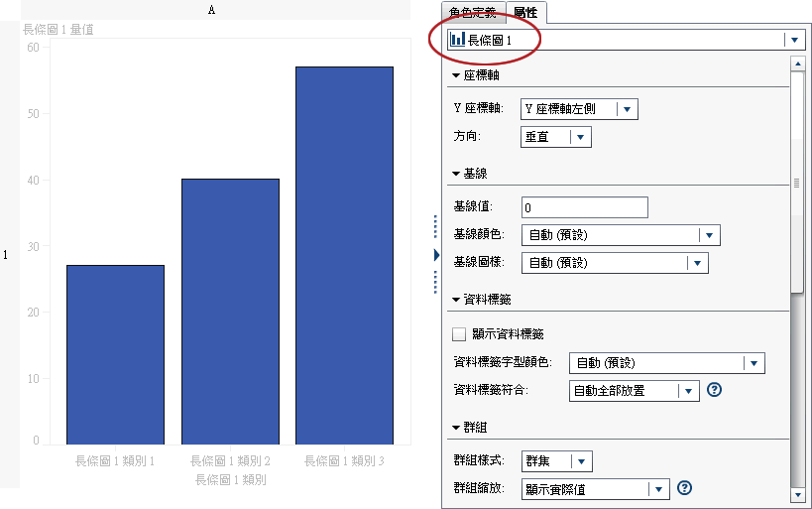Open the Y 座標軸 dropdown
The width and height of the screenshot is (812, 509).
(x=579, y=109)
